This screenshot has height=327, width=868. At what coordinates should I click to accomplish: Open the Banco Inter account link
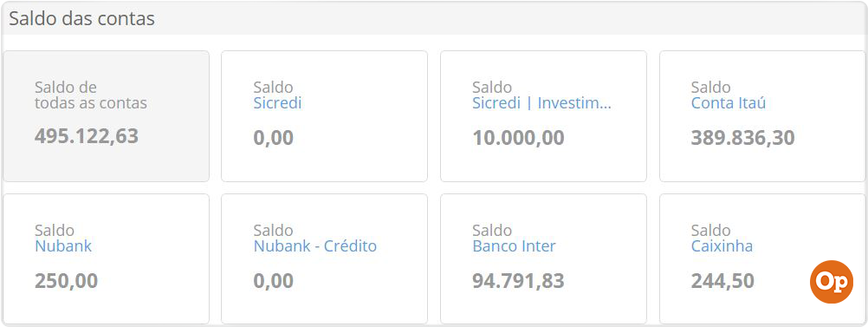[514, 246]
